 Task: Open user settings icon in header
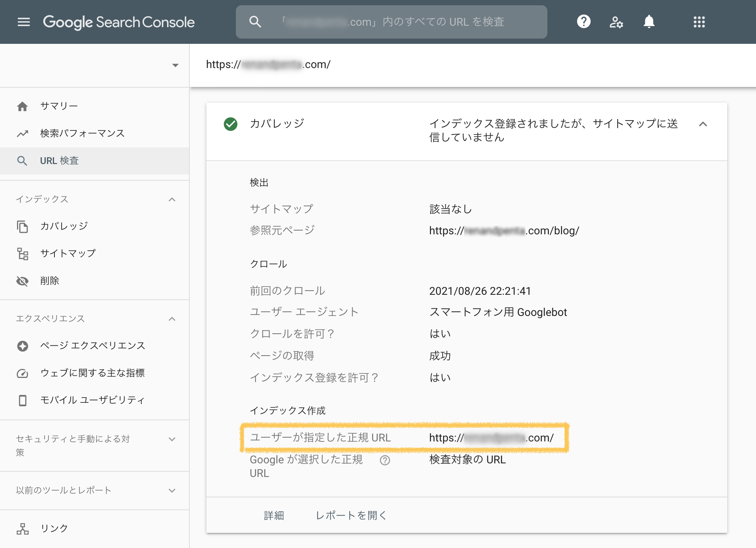(x=616, y=22)
